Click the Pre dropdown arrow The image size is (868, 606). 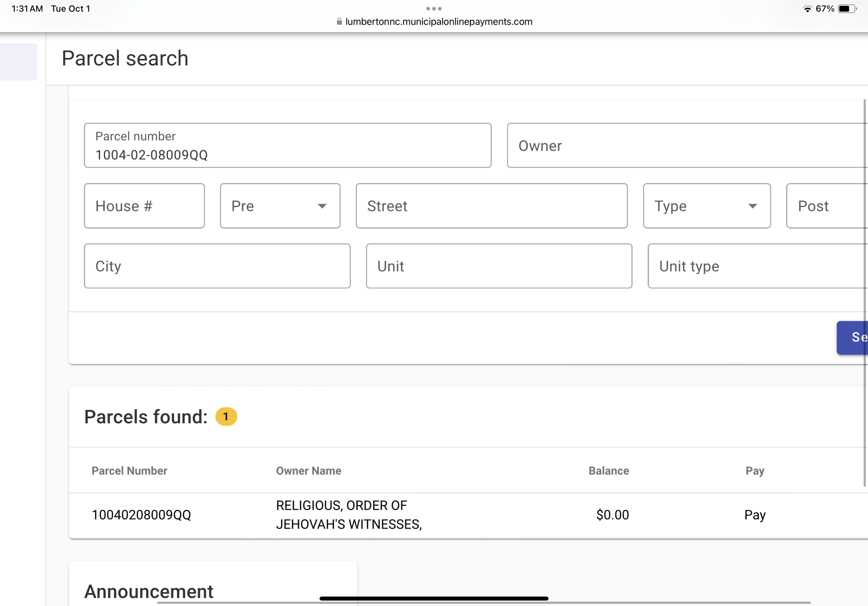[x=322, y=206]
